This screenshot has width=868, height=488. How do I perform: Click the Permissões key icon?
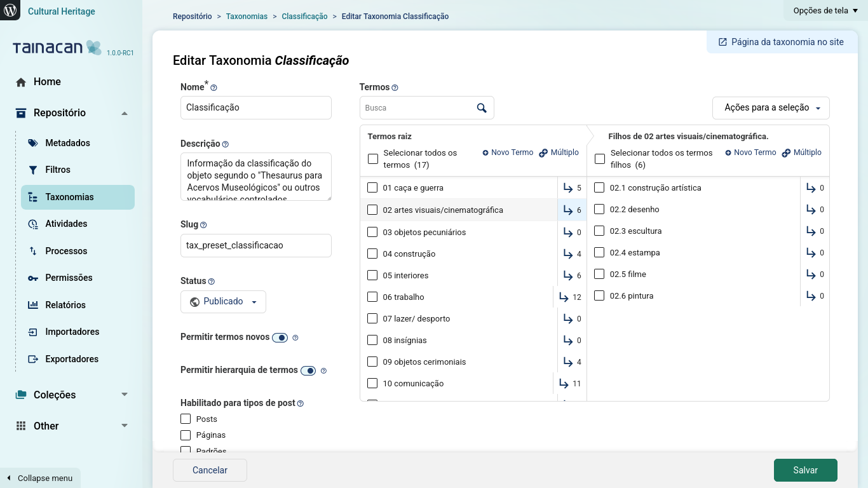pos(32,278)
